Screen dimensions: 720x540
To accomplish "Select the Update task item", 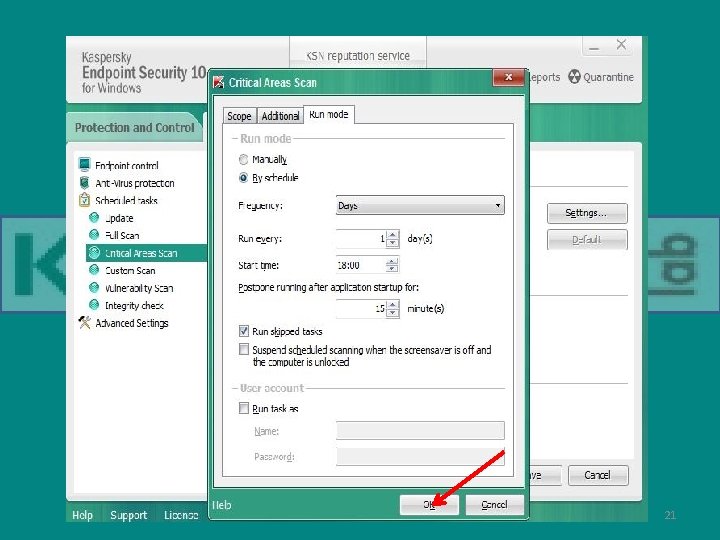I will pyautogui.click(x=119, y=218).
